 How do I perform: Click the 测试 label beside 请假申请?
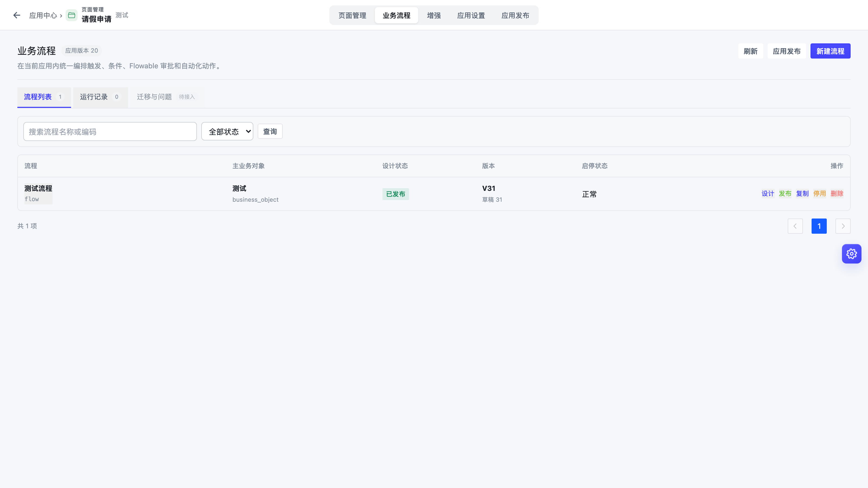coord(122,15)
